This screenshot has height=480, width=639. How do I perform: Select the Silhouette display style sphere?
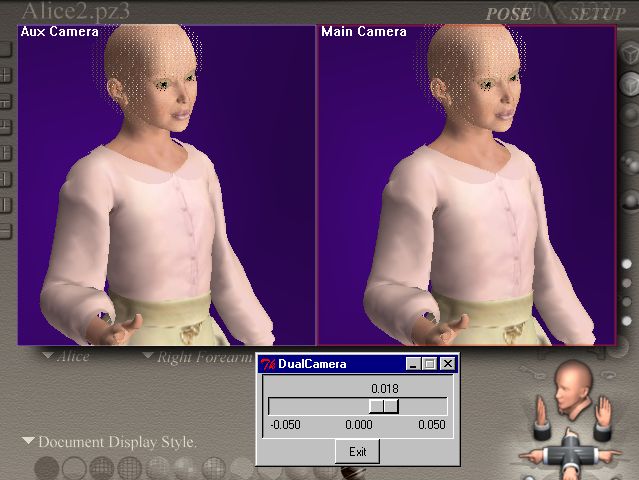click(46, 468)
